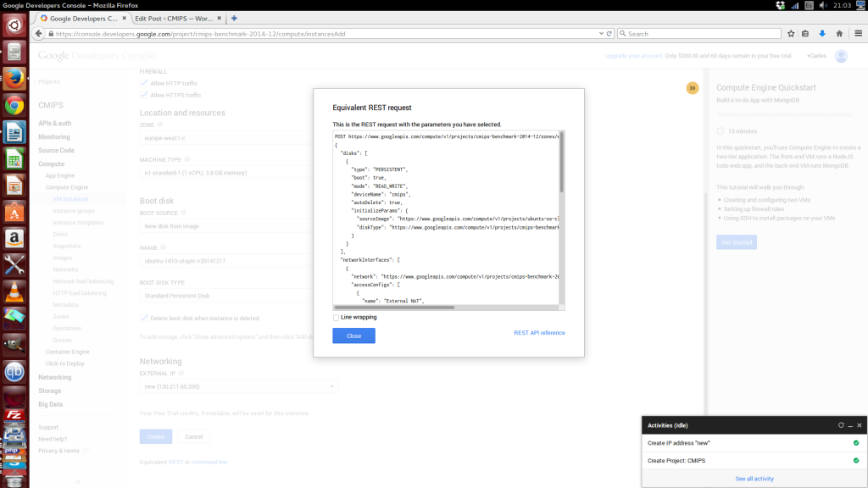Click Upgrade your account link
Image resolution: width=868 pixels, height=488 pixels.
click(633, 56)
